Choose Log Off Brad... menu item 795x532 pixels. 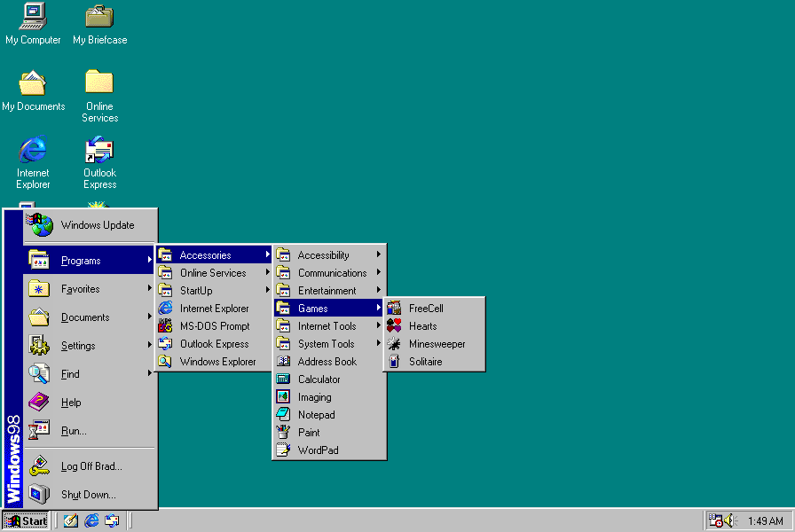pyautogui.click(x=90, y=466)
